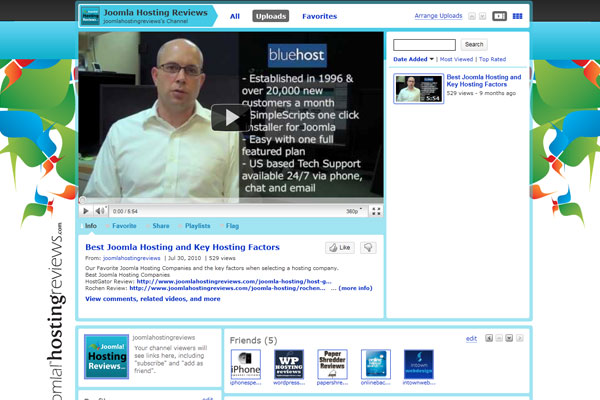600x400 pixels.
Task: Open the wordpress... friend thumbnail
Action: pyautogui.click(x=289, y=364)
